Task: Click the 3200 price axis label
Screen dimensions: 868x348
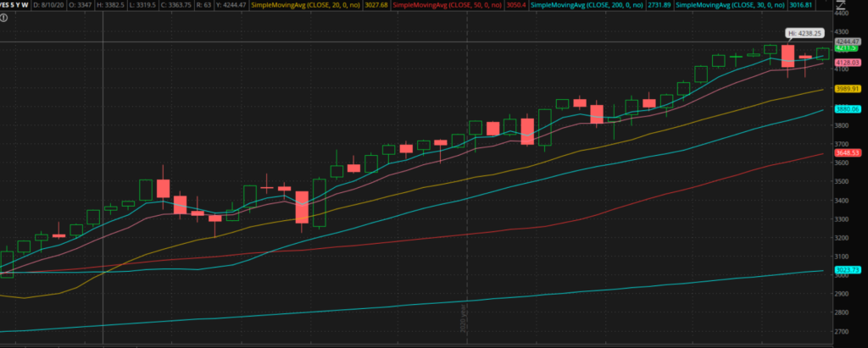Action: tap(842, 238)
